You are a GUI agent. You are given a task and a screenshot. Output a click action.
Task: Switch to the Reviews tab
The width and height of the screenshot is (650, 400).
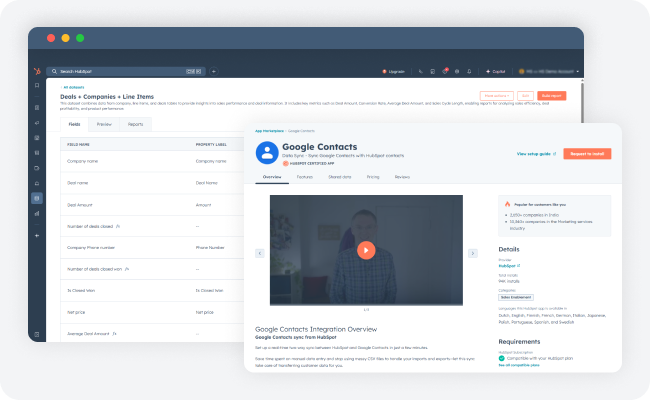pyautogui.click(x=402, y=177)
